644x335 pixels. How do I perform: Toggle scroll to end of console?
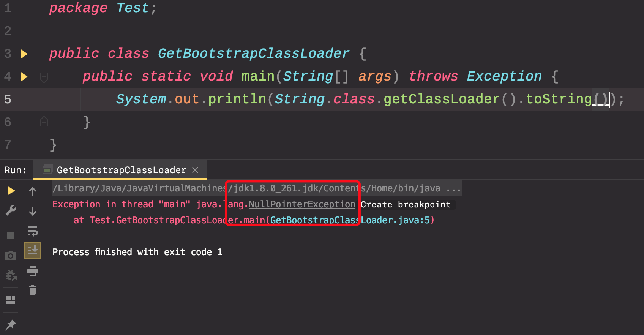pos(33,251)
